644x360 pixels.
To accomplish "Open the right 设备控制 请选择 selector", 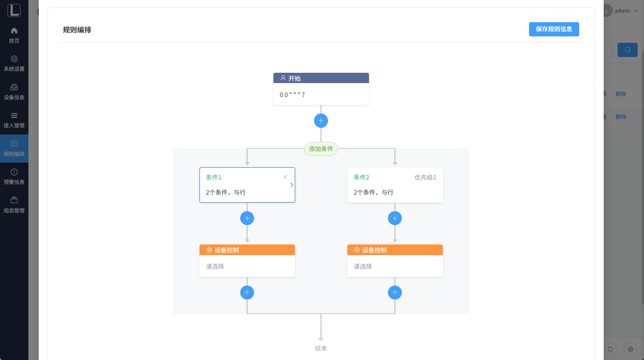I will [395, 266].
